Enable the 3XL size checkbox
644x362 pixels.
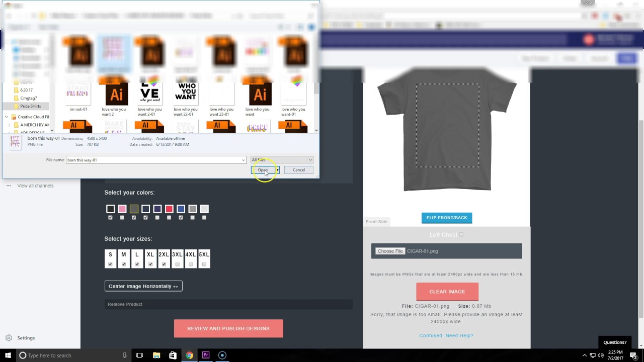[x=177, y=264]
